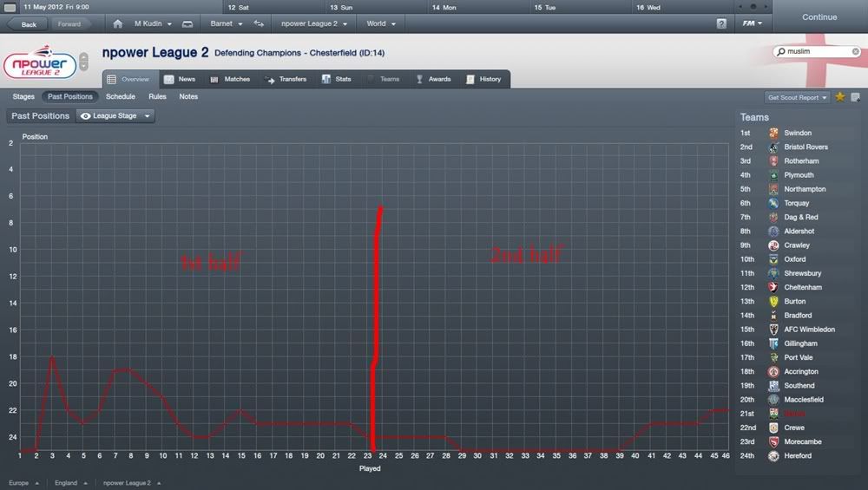Clear the search field with the X icon

(855, 51)
